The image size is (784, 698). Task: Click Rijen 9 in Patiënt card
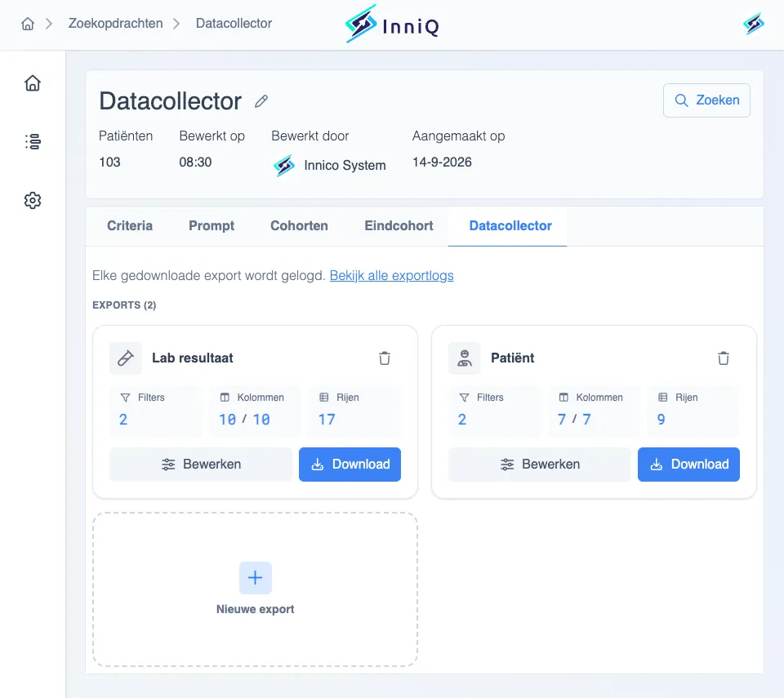pyautogui.click(x=693, y=411)
